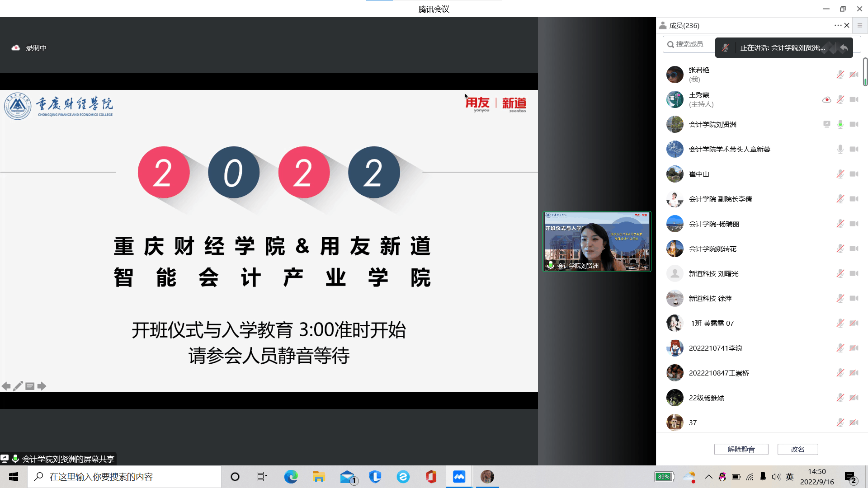Open the members panel three-dot menu
Screen dimensions: 868x488
[837, 26]
